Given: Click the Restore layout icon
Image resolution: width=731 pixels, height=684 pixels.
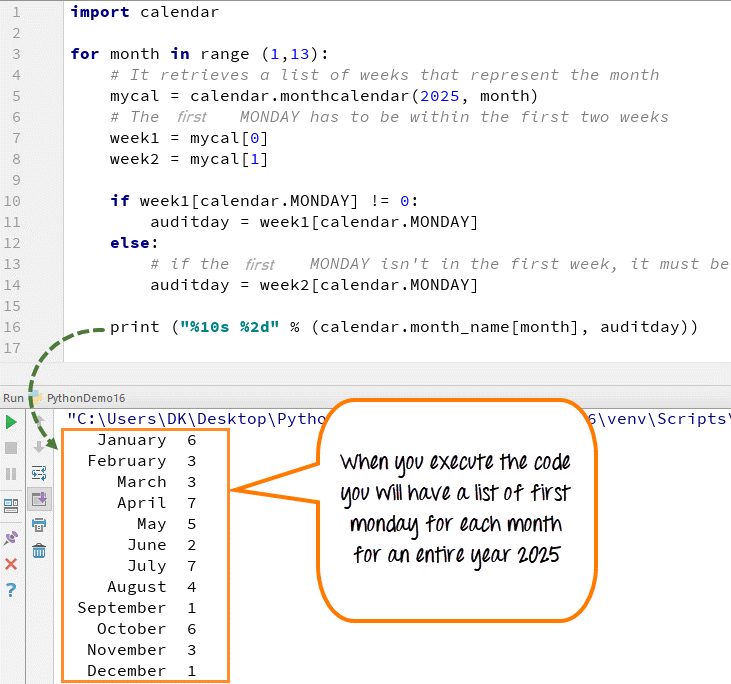Looking at the screenshot, I should click(x=11, y=505).
